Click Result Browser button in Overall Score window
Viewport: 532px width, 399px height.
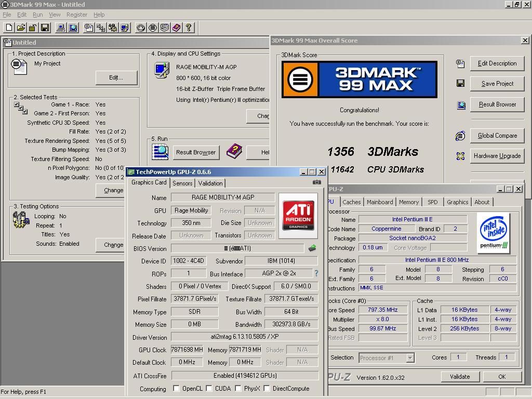(497, 104)
